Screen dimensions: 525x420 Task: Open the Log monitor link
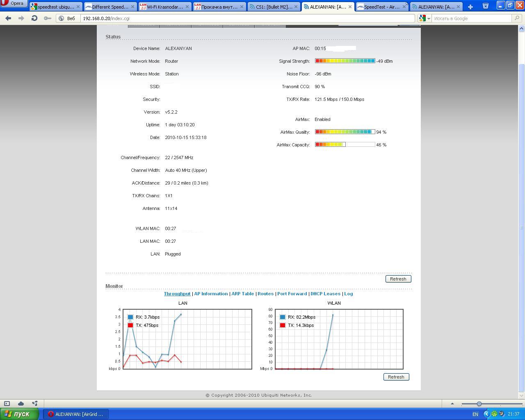point(349,294)
